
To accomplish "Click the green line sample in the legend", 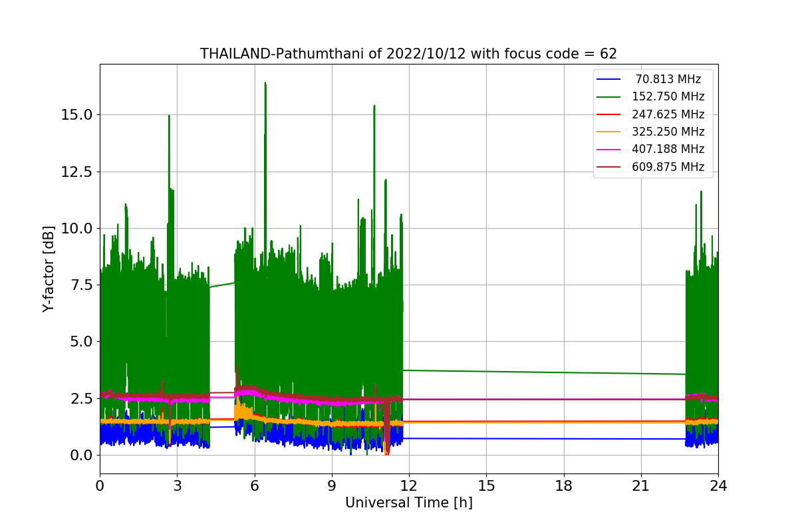I will 609,97.
